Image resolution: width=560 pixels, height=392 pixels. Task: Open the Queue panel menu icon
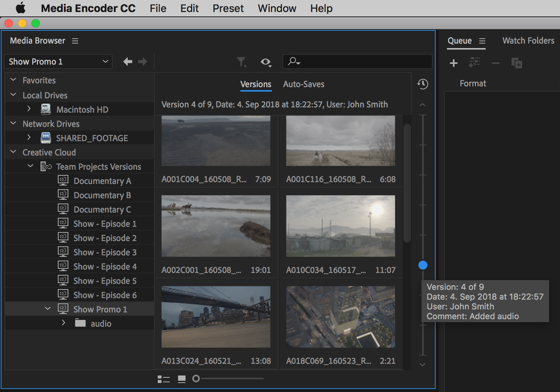pyautogui.click(x=482, y=41)
